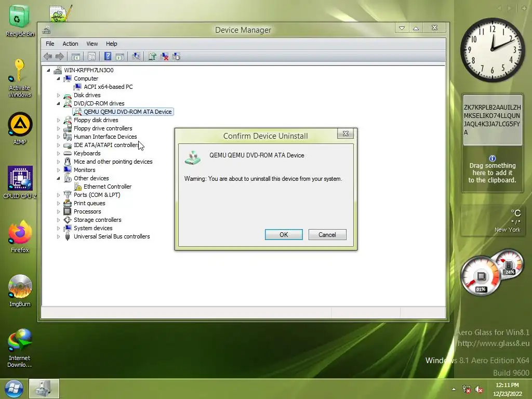Click the CPU meter gadget

[x=481, y=276]
